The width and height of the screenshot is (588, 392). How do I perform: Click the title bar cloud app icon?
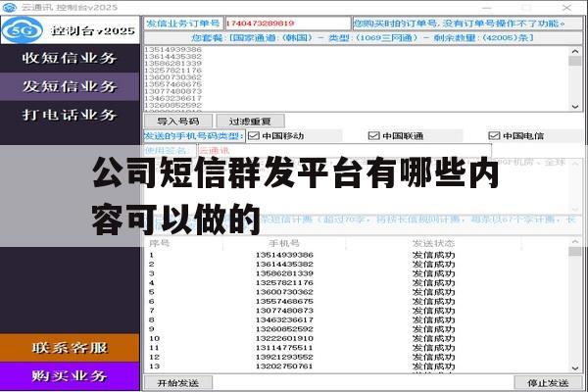[10, 7]
